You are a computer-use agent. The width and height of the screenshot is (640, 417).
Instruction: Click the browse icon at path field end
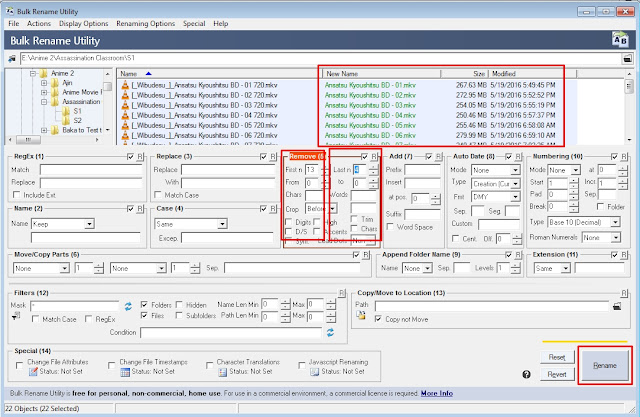[627, 59]
